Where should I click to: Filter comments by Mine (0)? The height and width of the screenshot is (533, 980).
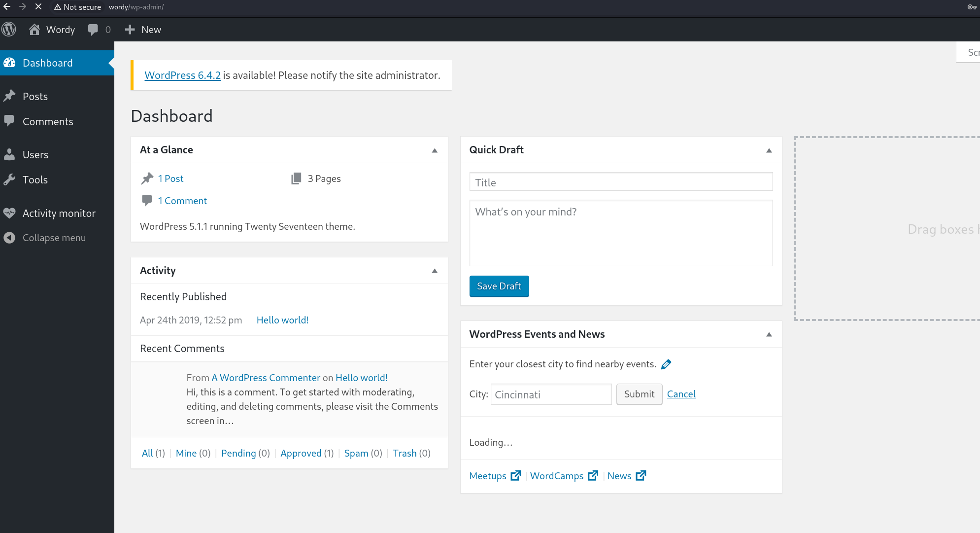click(x=193, y=453)
